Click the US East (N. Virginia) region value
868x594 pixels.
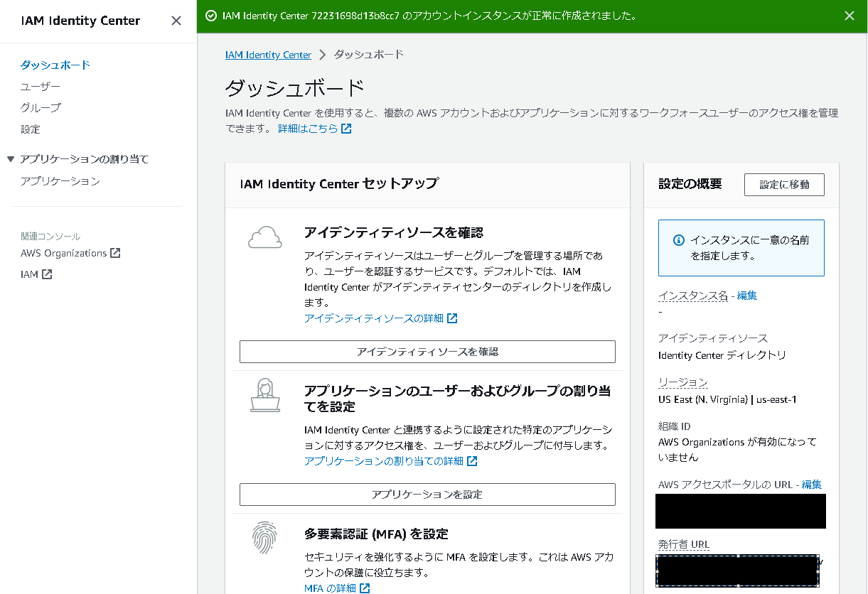coord(727,399)
